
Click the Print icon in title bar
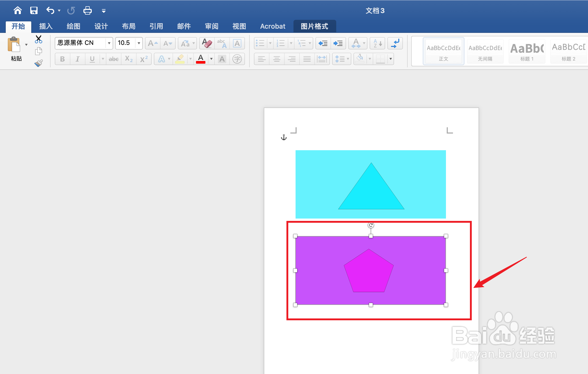87,10
